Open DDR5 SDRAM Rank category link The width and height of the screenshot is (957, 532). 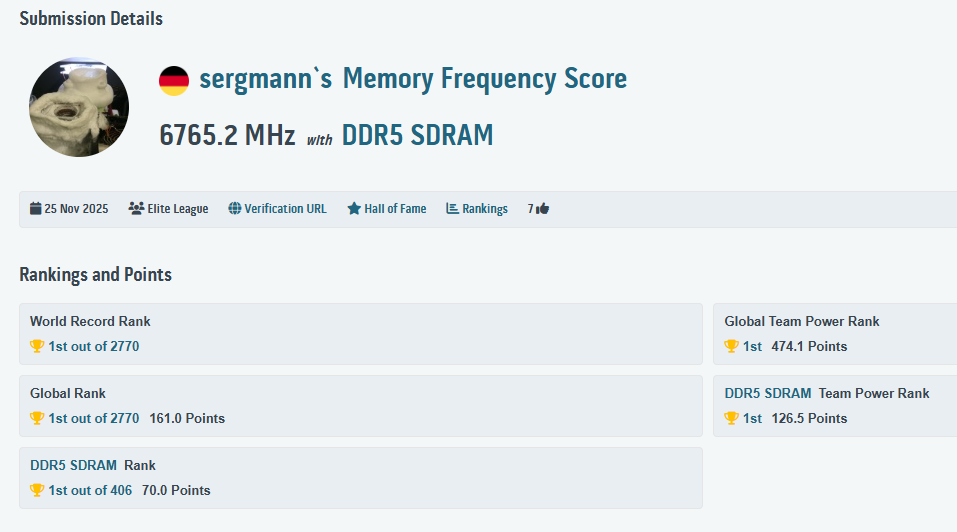[x=73, y=465]
